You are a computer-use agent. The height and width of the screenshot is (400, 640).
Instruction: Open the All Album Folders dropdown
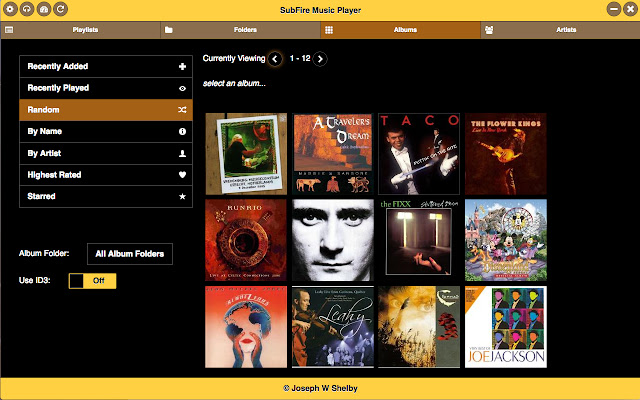pos(130,254)
